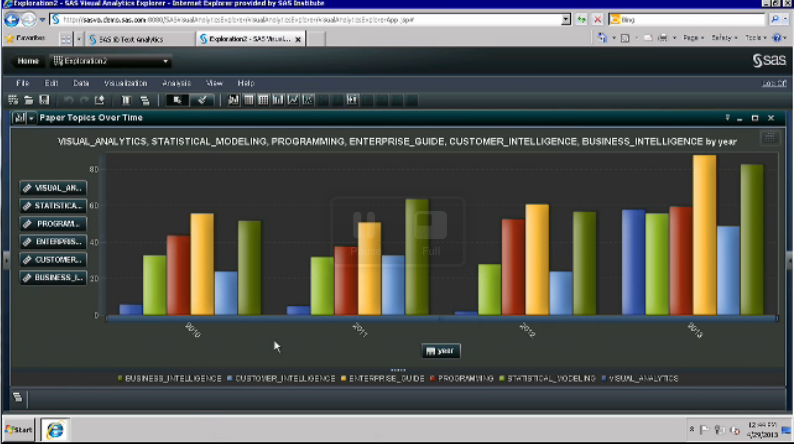Open the address bar history dropdown
The height and width of the screenshot is (444, 794).
pos(566,20)
